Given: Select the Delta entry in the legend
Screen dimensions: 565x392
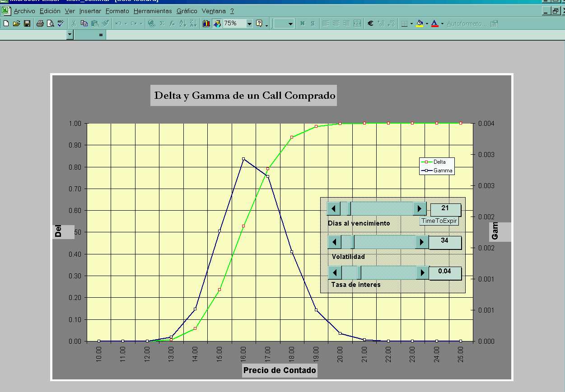Looking at the screenshot, I should click(433, 161).
